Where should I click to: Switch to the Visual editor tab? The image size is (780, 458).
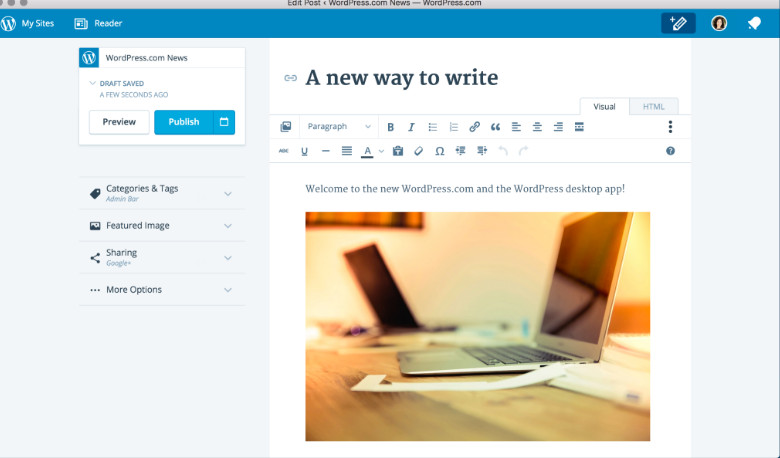[x=604, y=106]
